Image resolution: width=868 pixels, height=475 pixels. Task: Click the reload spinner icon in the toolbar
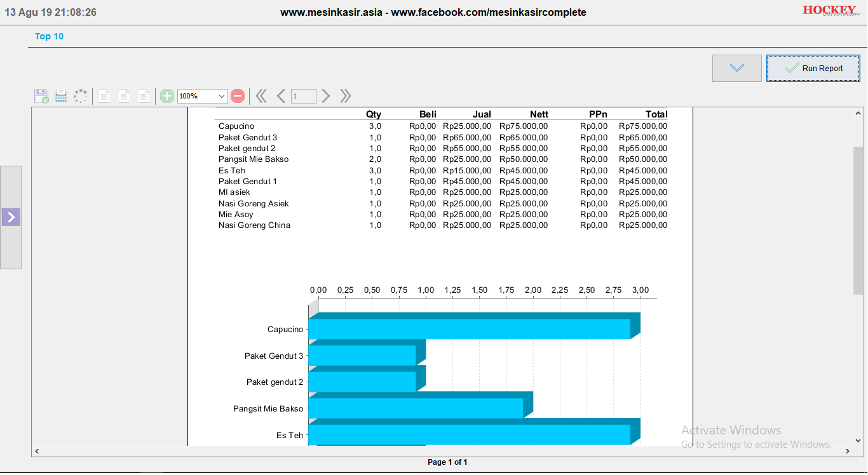(80, 96)
